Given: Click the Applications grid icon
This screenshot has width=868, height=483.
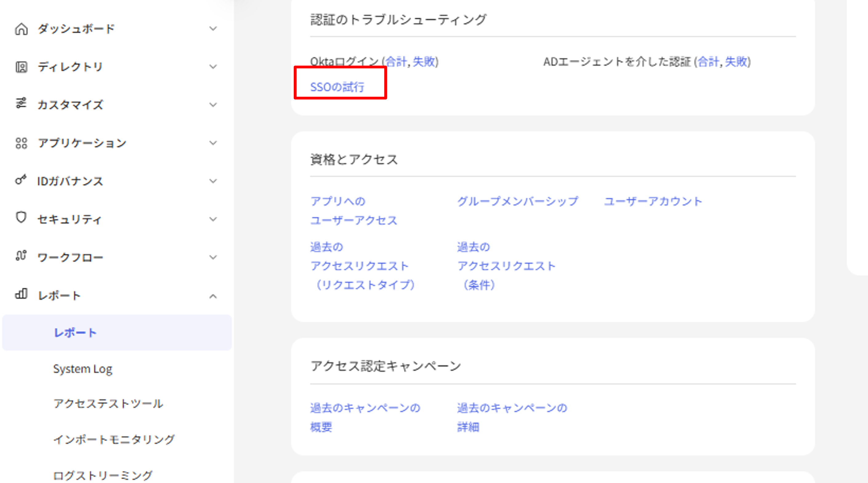Looking at the screenshot, I should click(21, 143).
